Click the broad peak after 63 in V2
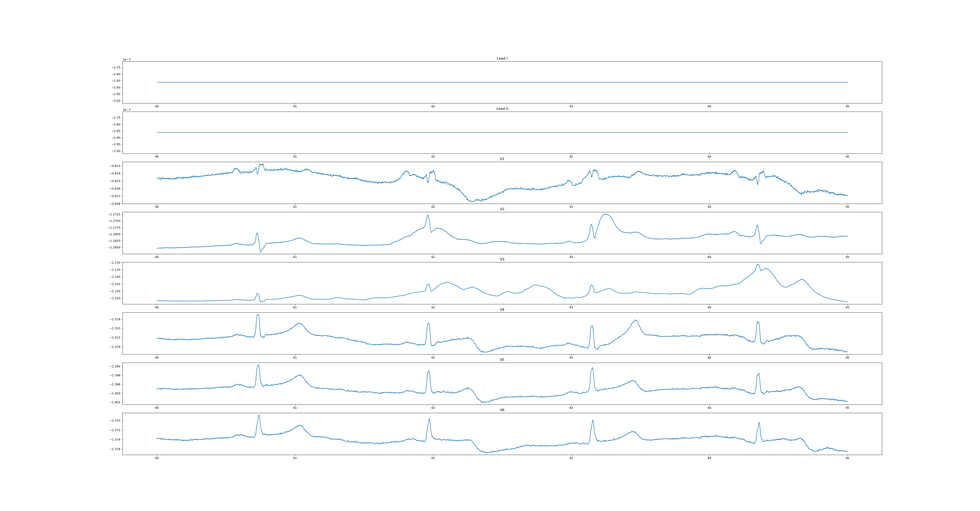Viewport: 980px width, 511px height. (605, 215)
